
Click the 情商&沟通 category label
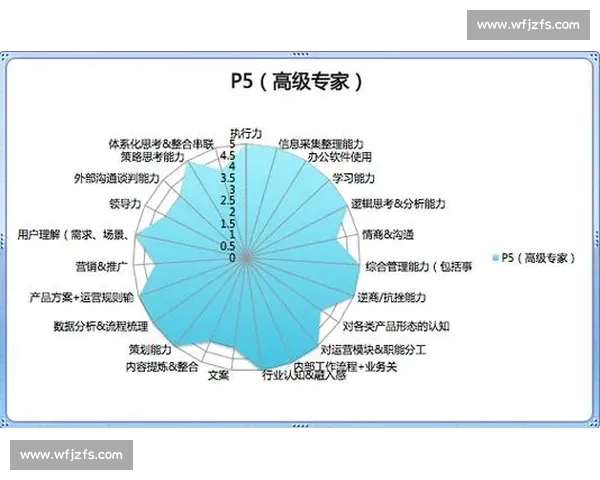click(388, 234)
